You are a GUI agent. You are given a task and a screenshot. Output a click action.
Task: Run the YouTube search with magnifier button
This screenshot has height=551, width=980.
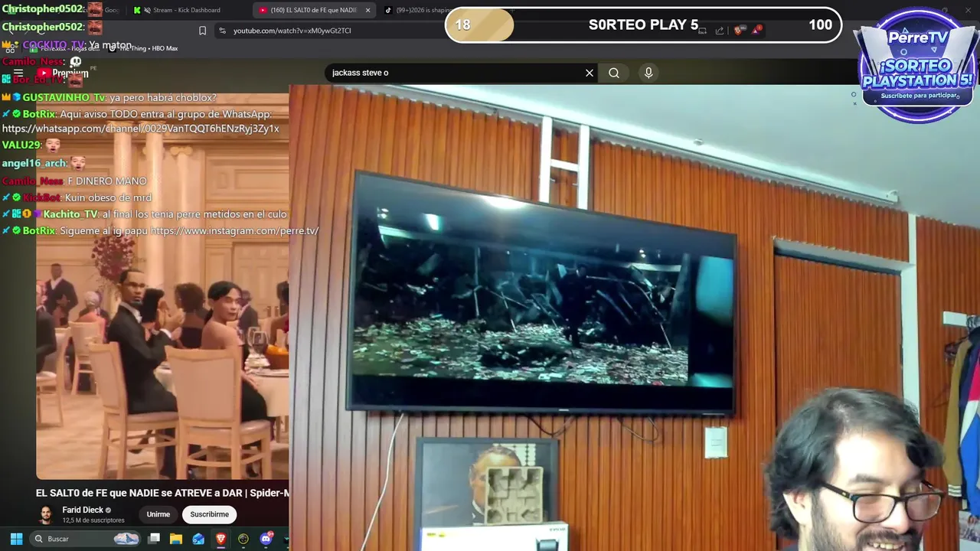(614, 73)
